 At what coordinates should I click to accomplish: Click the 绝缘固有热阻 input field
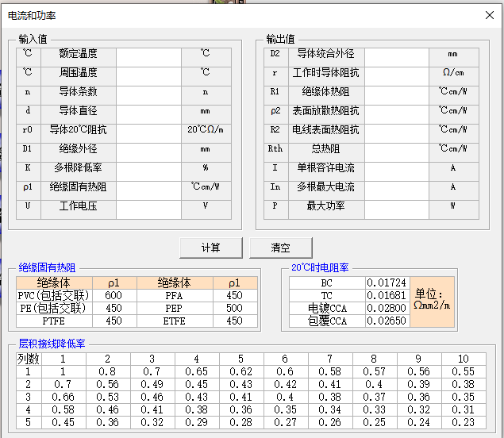148,188
